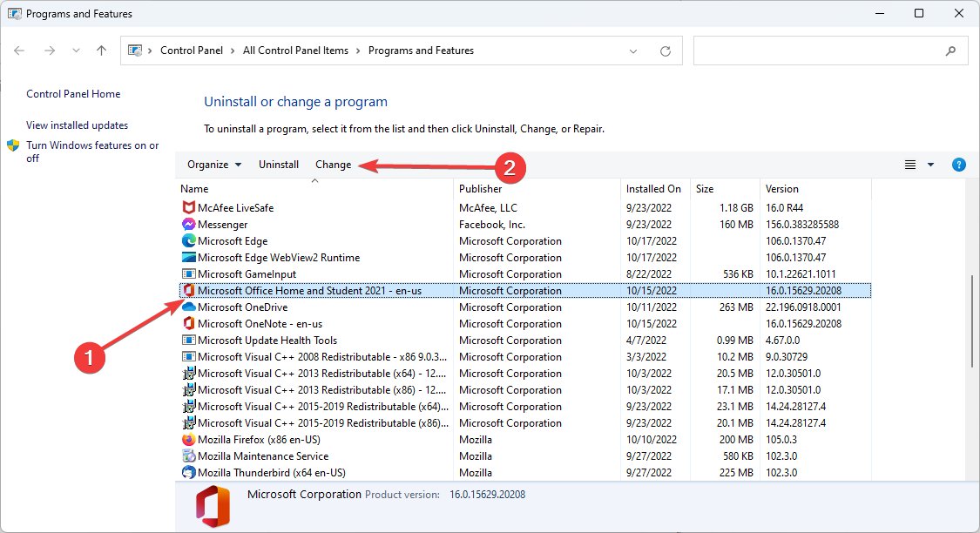Open Help via the blue question mark

959,164
